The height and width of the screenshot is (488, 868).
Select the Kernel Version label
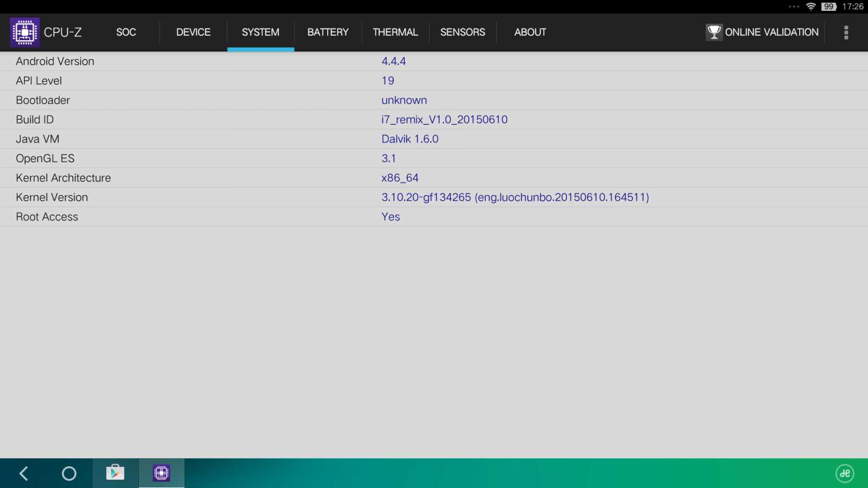pos(52,197)
